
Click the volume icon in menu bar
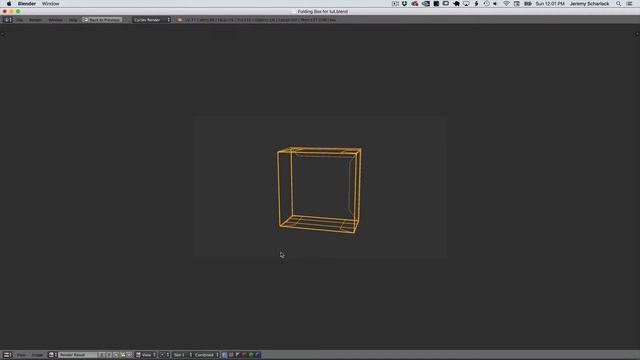click(496, 4)
